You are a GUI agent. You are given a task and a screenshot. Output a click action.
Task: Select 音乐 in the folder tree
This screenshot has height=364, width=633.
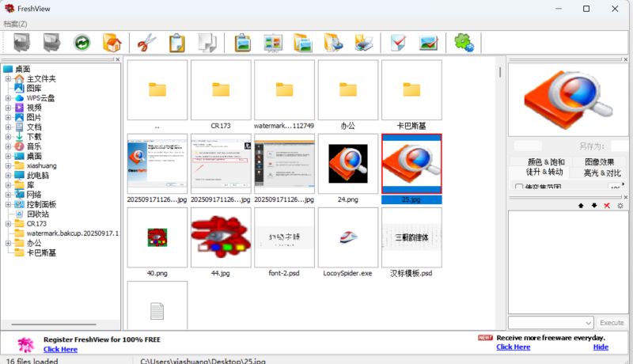(34, 146)
